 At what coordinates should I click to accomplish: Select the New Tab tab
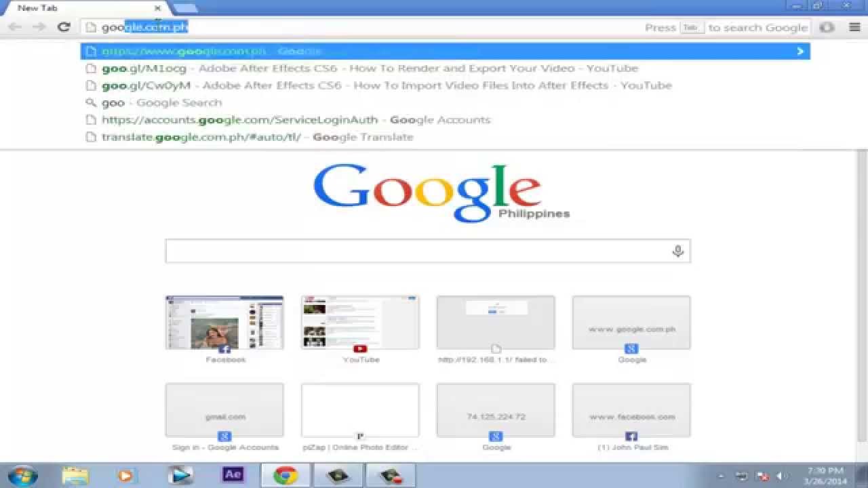pyautogui.click(x=85, y=8)
